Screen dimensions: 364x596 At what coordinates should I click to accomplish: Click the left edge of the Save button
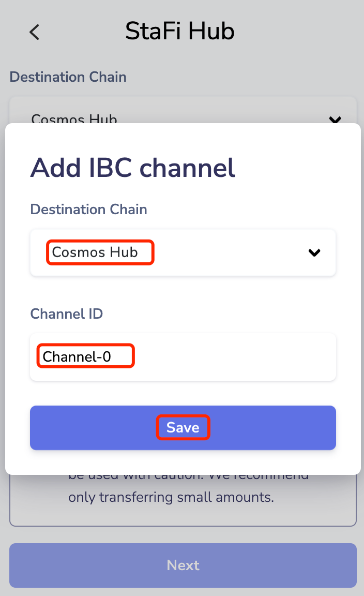47,428
